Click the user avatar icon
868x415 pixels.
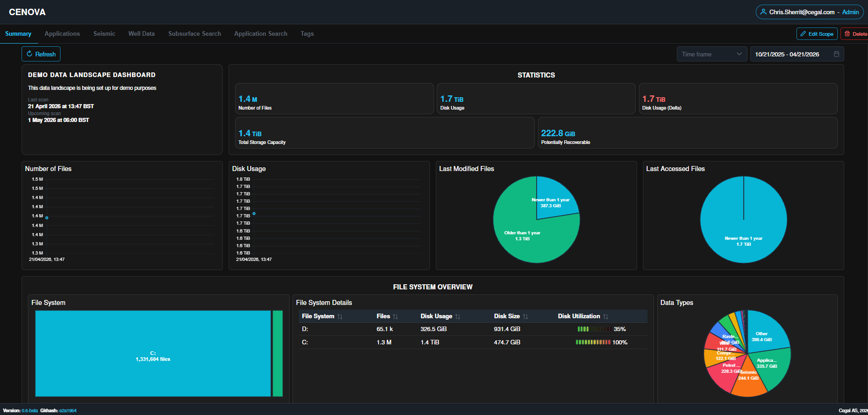(764, 12)
